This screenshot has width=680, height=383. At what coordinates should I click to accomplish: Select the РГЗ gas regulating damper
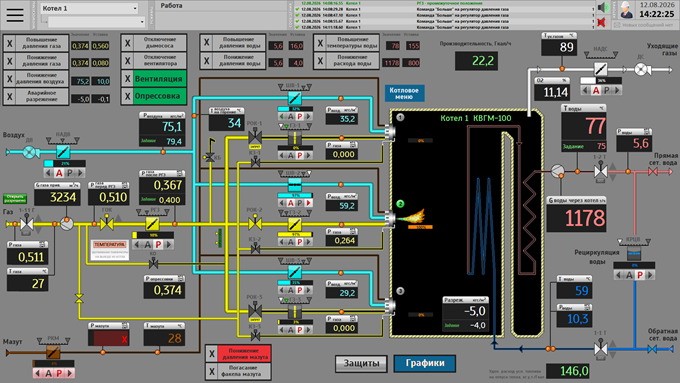pyautogui.click(x=152, y=224)
